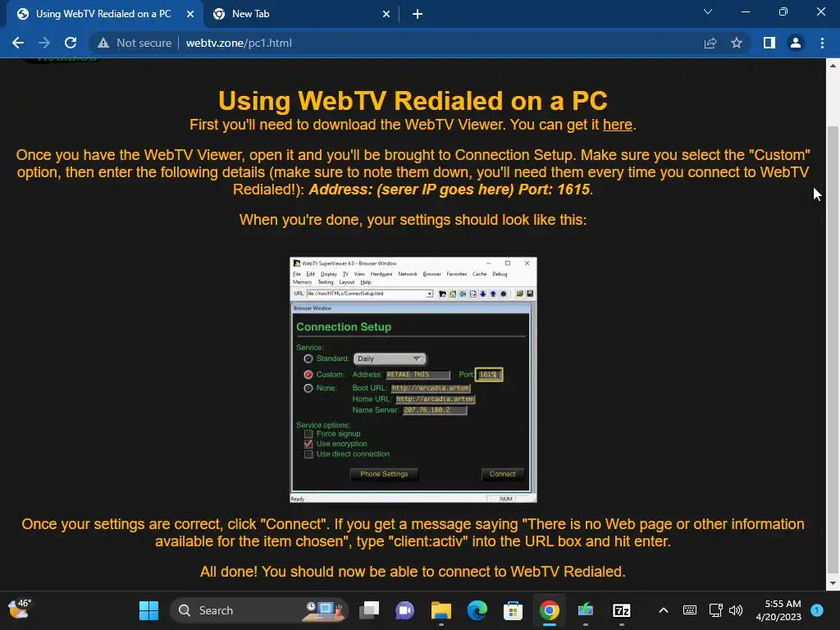Click the home icon in WebTV Viewer toolbar
840x630 pixels.
point(453,294)
